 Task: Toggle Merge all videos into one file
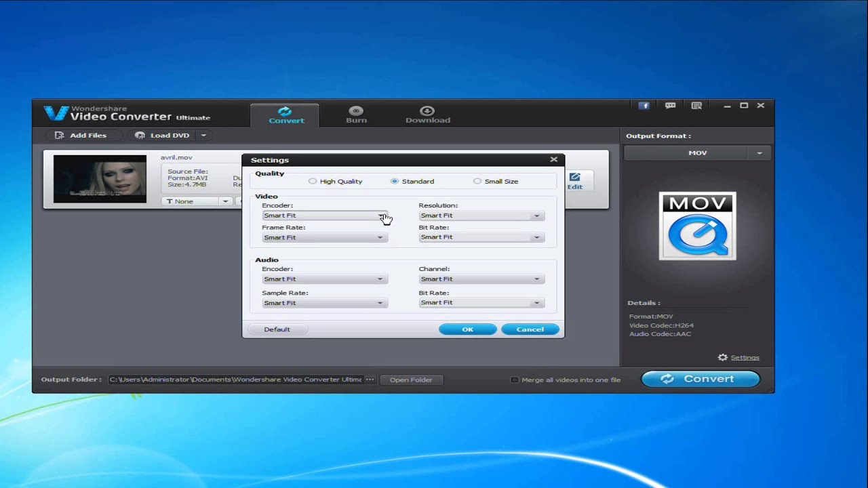pos(515,380)
